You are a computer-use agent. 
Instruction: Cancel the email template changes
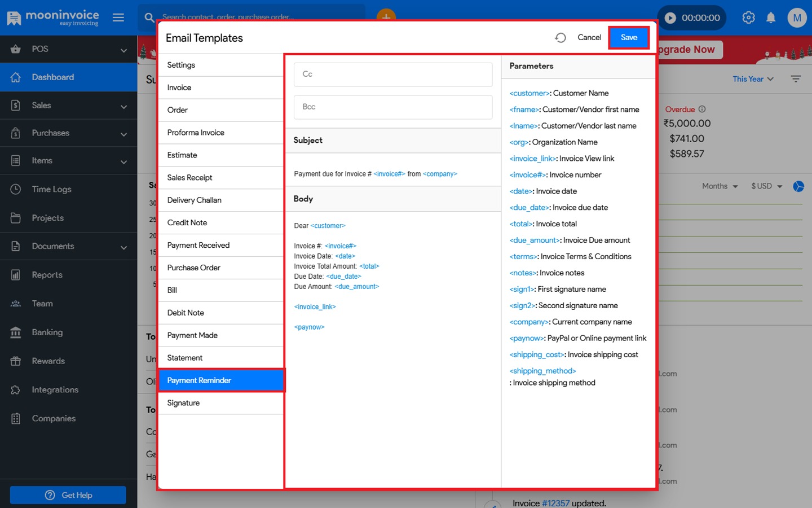coord(589,38)
